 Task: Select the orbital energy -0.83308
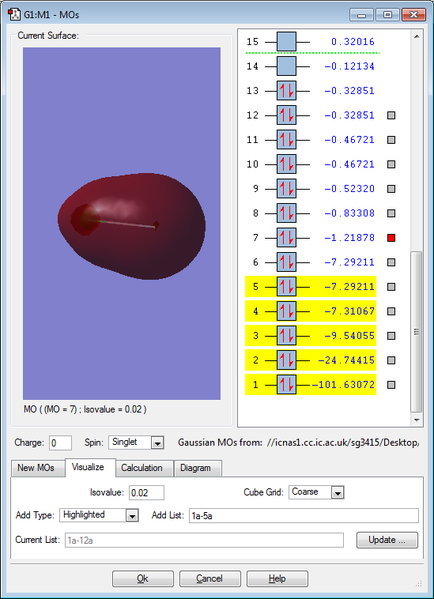tap(350, 213)
